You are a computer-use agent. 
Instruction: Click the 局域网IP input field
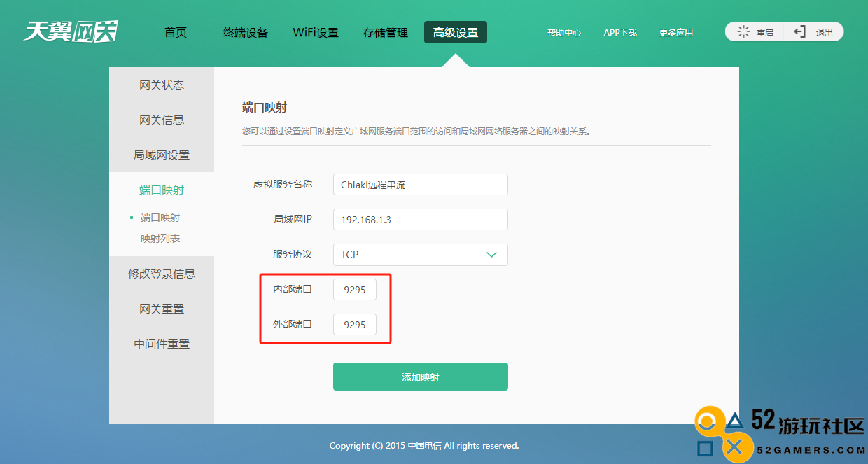click(x=421, y=220)
